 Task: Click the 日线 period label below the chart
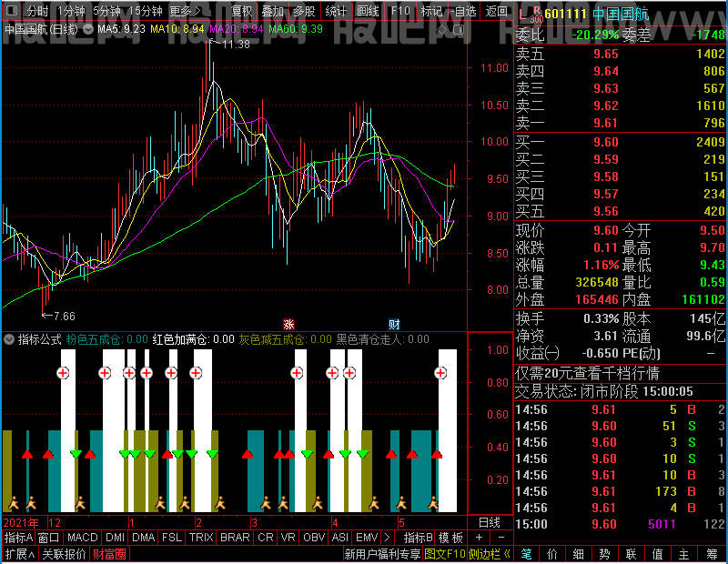click(x=490, y=523)
